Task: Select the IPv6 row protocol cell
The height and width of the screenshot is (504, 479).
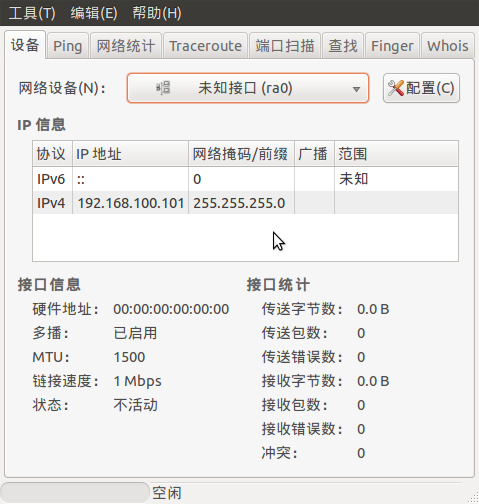Action: click(51, 179)
